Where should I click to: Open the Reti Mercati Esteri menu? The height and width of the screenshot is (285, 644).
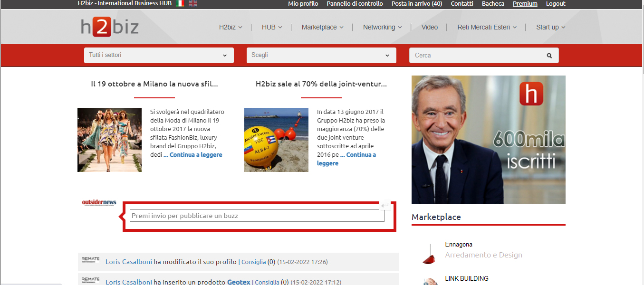484,27
